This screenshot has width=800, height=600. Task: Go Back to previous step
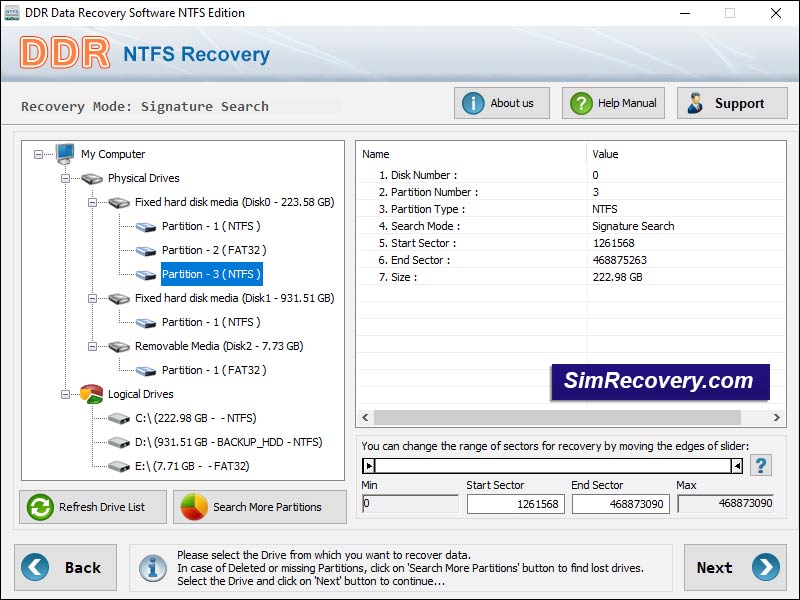tap(65, 567)
